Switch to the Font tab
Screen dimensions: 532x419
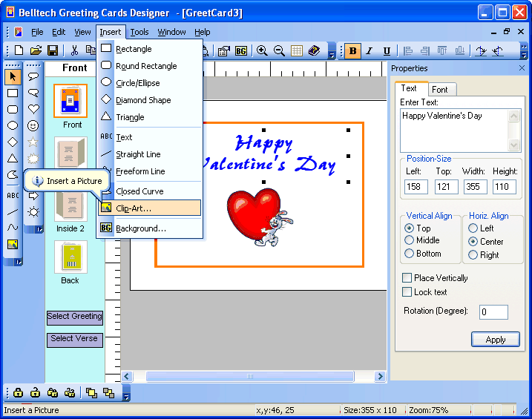440,90
